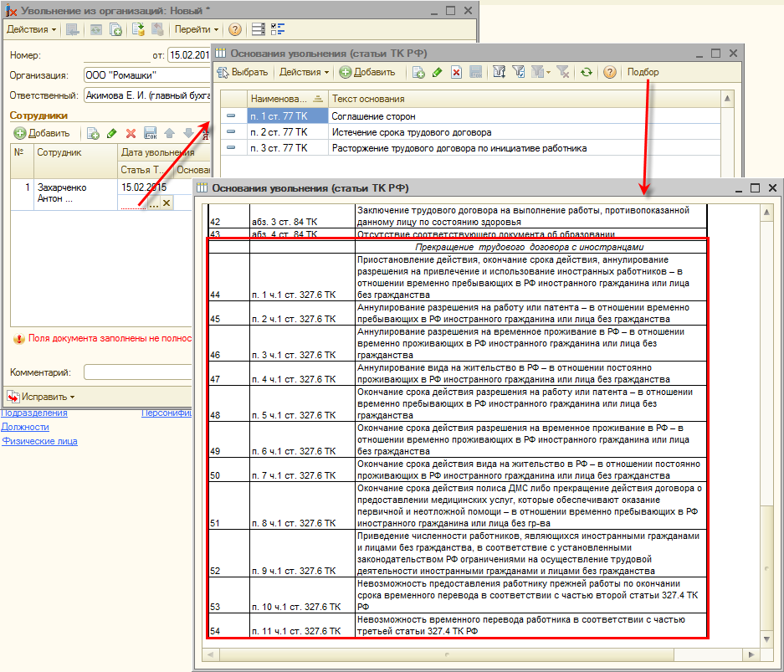
Task: Click the copy row icon in the Сотрудники toolbar
Action: [x=93, y=133]
